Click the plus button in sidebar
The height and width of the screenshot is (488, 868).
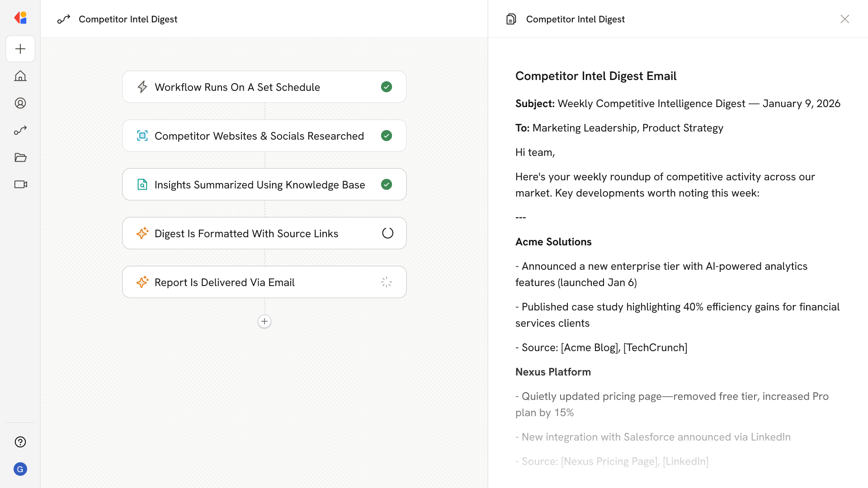pos(20,49)
